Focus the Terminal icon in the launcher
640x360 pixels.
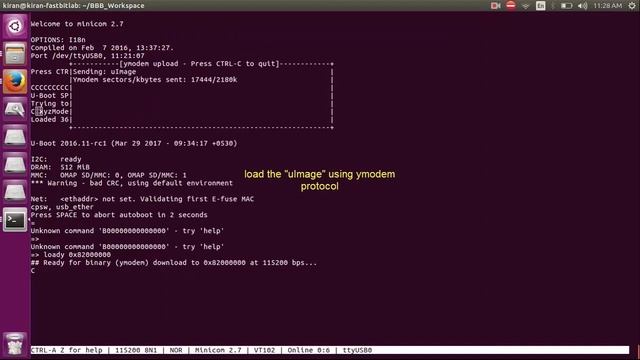pos(15,220)
